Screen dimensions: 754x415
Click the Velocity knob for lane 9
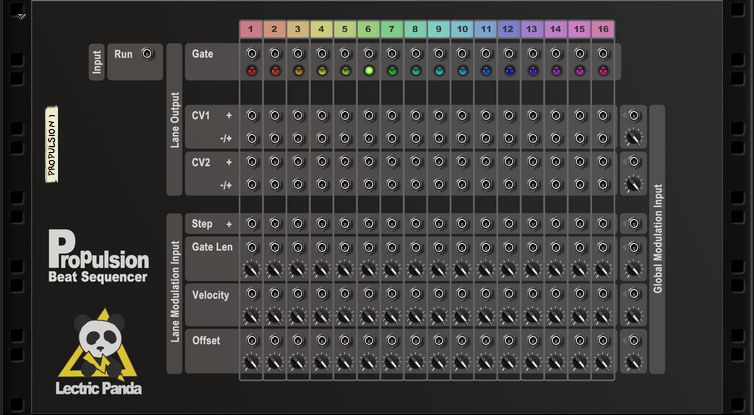tap(439, 316)
